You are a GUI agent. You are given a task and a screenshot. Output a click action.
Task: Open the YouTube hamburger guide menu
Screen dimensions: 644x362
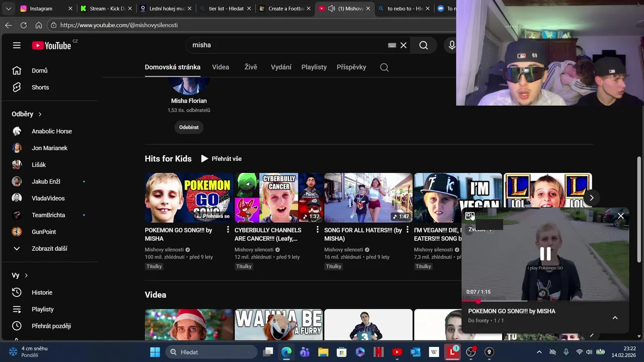click(17, 45)
